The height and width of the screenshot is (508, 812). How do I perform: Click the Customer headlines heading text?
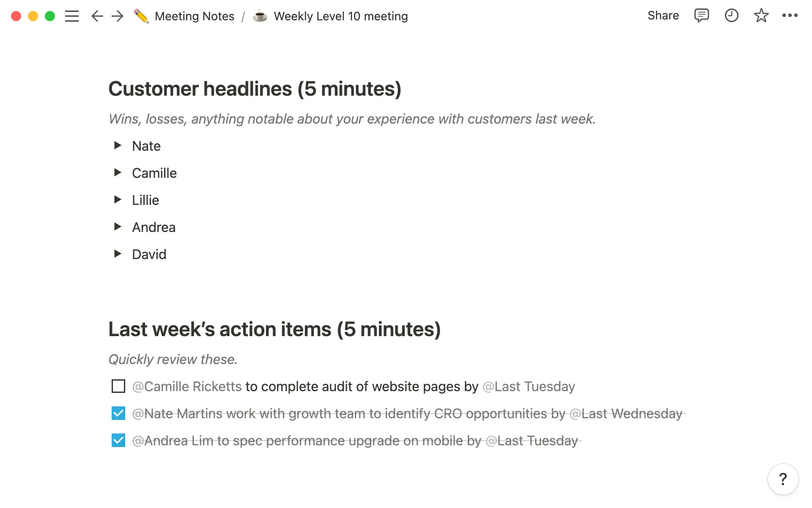coord(255,89)
